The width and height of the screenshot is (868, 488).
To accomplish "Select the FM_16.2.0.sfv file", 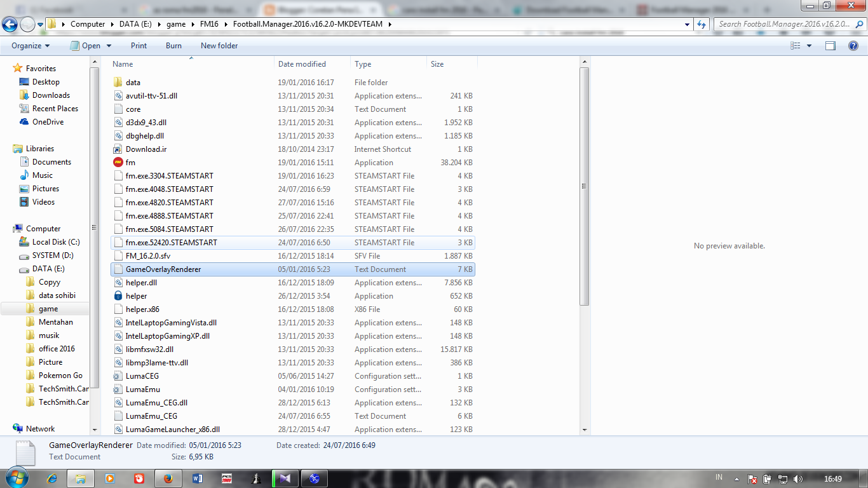I will 148,256.
